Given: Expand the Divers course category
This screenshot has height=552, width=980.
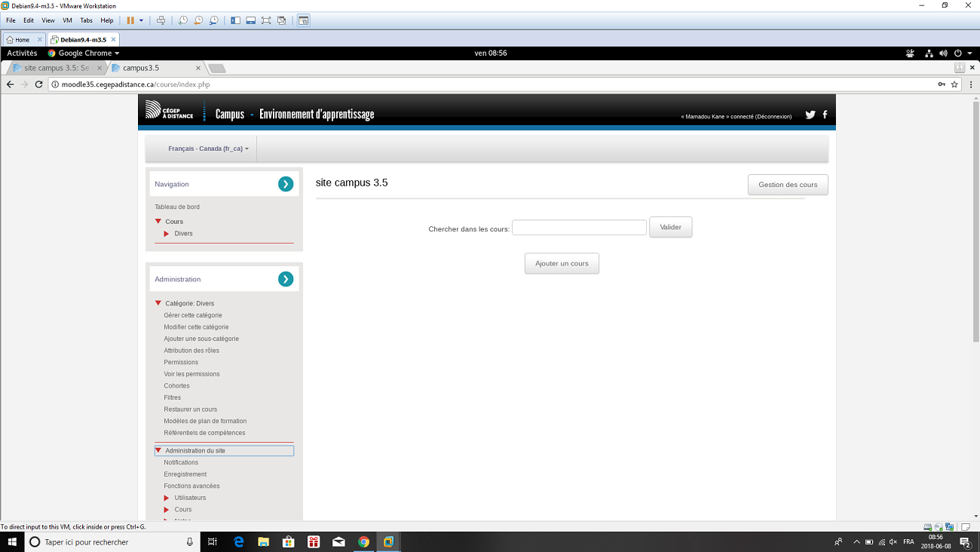Looking at the screenshot, I should click(167, 234).
